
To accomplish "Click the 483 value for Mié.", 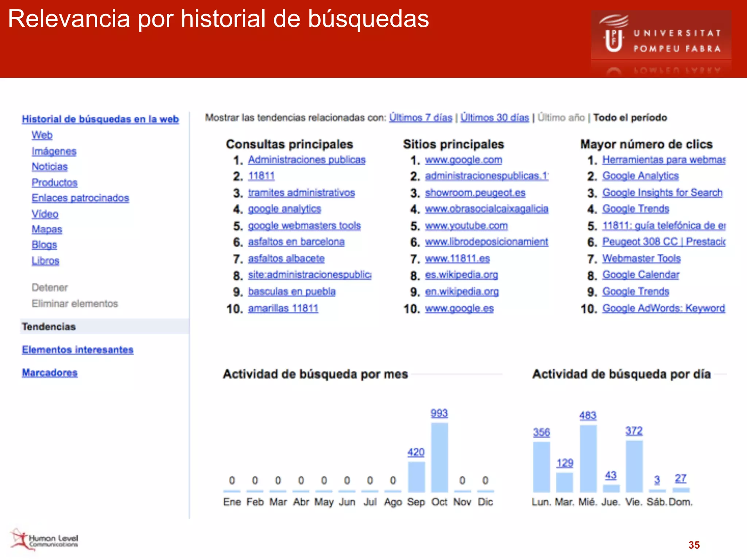I will (x=588, y=416).
